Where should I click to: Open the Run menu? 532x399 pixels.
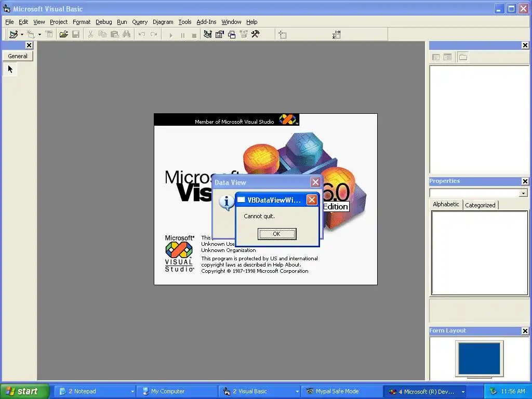coord(122,22)
